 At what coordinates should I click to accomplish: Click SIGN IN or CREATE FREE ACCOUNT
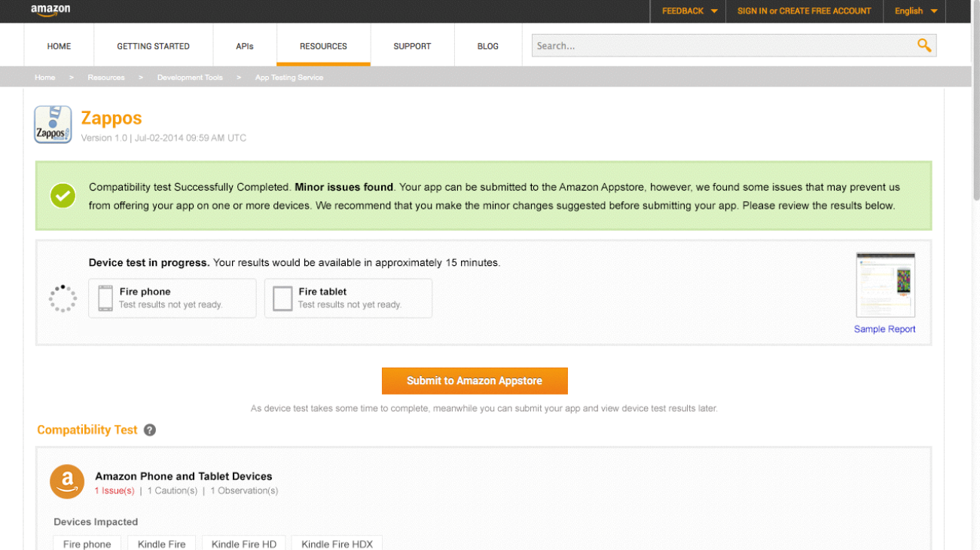(804, 11)
